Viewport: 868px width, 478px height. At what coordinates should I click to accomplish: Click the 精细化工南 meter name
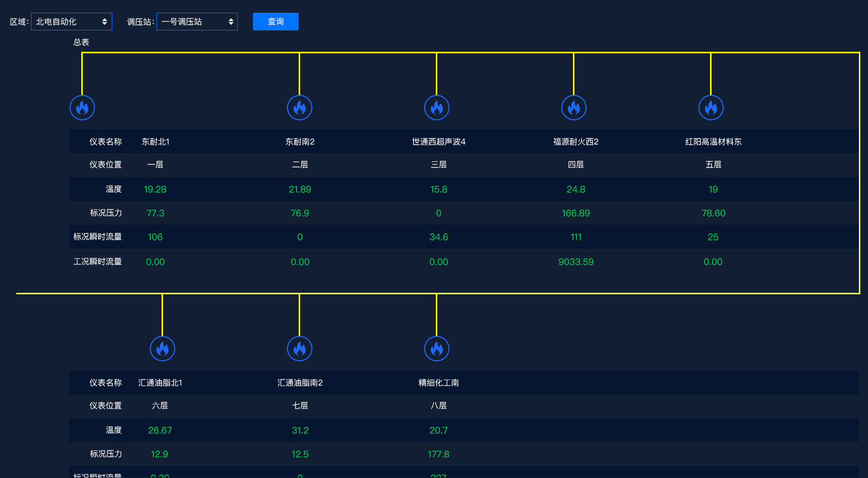438,383
